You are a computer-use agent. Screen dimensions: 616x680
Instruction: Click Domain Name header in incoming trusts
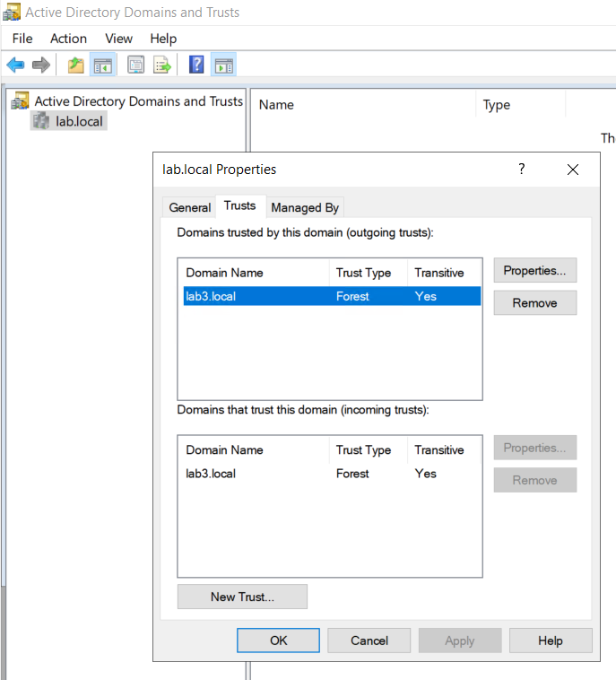(x=254, y=450)
